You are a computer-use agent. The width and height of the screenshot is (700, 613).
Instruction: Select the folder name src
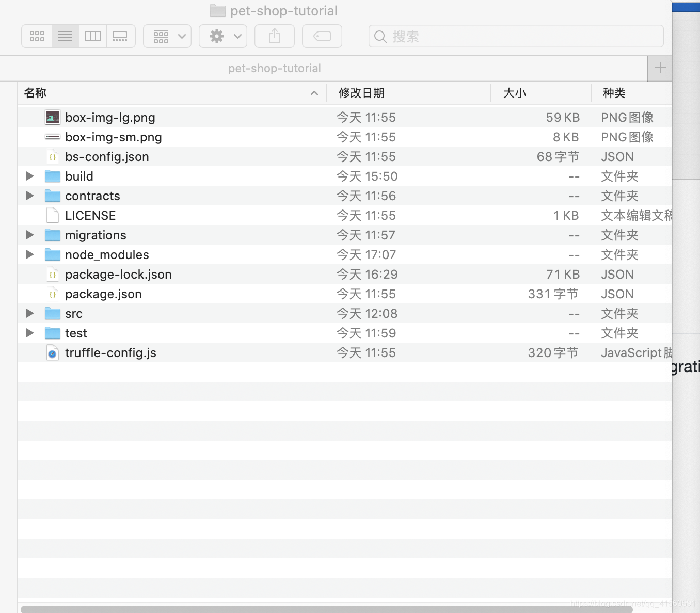74,314
